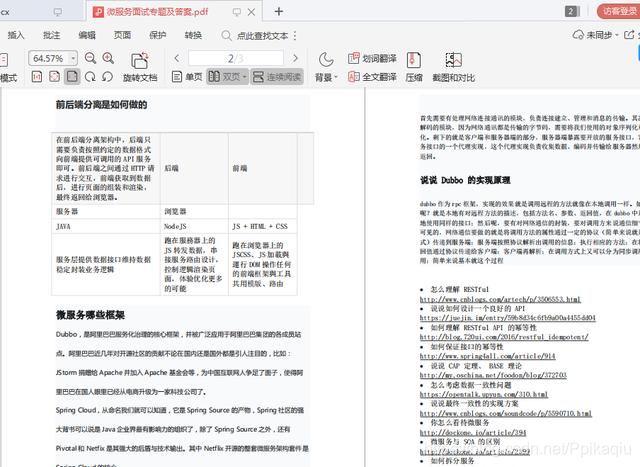Open a new tab with plus button
The width and height of the screenshot is (640, 467).
click(279, 11)
